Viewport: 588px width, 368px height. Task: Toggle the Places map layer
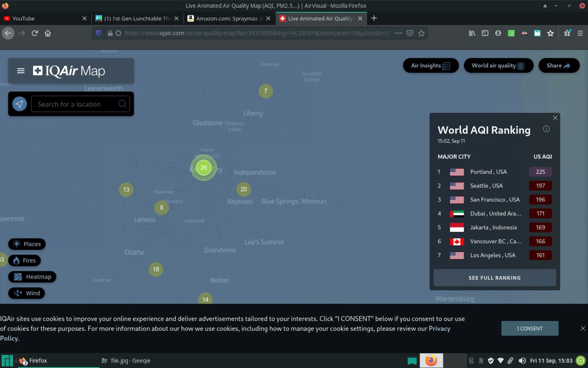pyautogui.click(x=27, y=244)
